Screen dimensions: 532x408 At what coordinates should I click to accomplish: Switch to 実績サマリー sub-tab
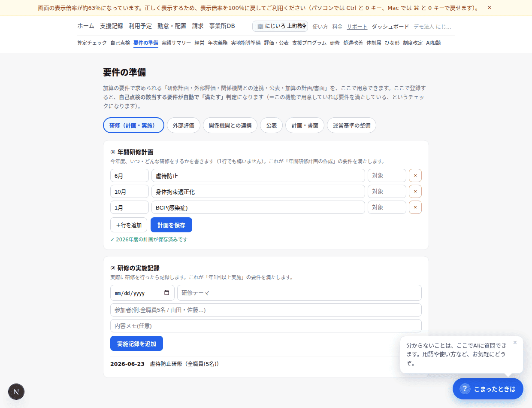176,43
